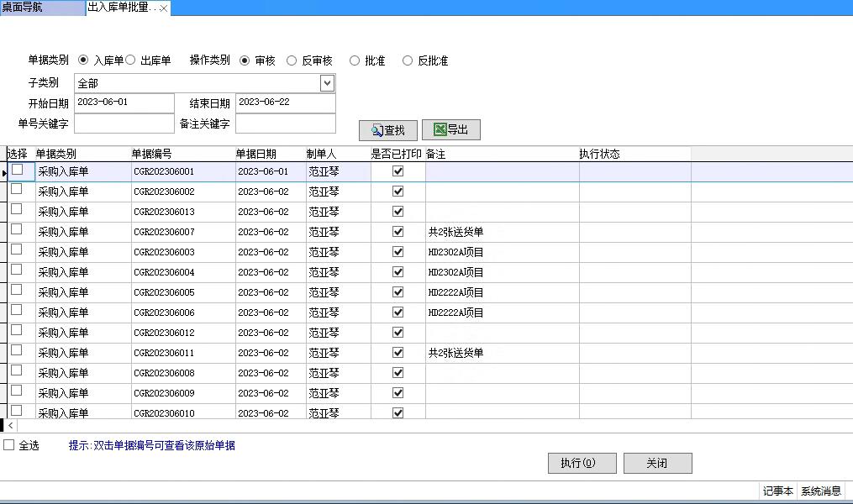Choose the 批准 radio option
Image resolution: width=853 pixels, height=504 pixels.
coord(355,60)
